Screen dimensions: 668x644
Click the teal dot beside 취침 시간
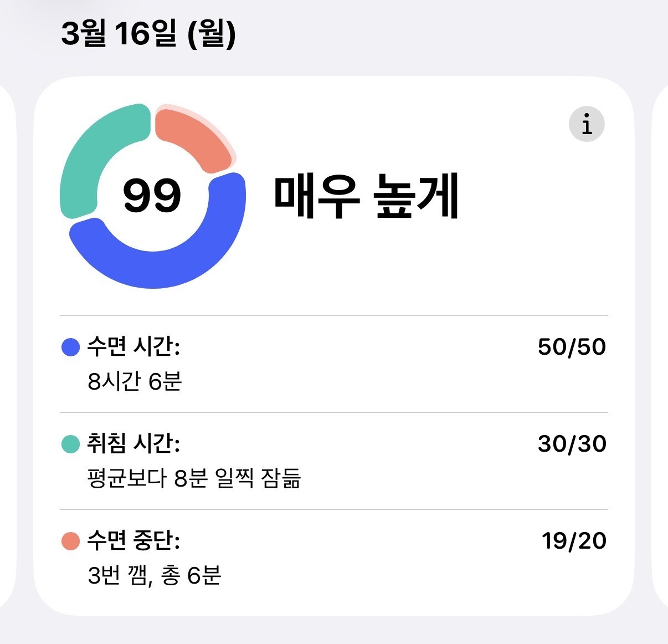tap(70, 444)
